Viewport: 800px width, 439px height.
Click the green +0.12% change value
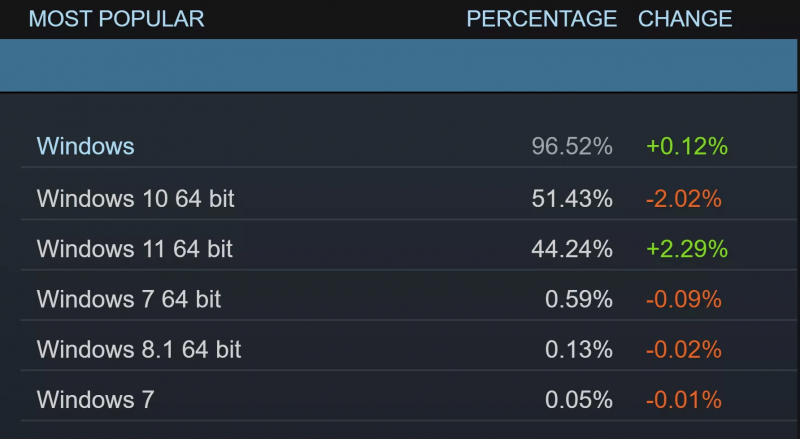(x=686, y=146)
